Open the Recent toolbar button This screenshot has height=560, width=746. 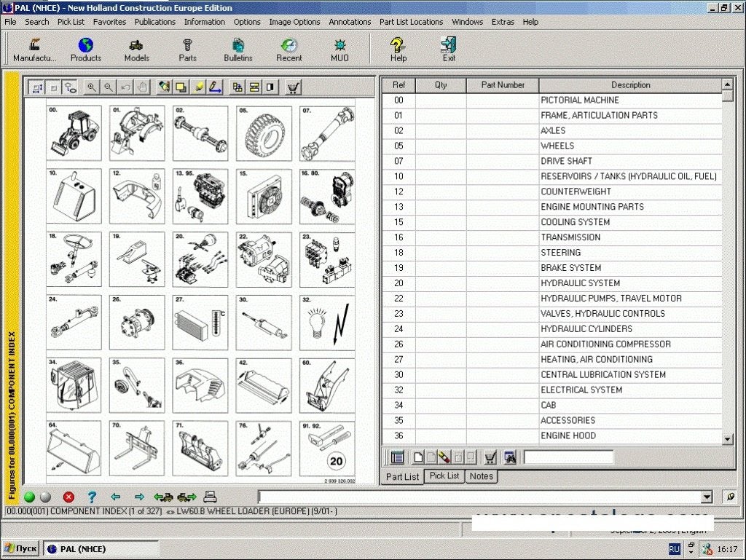point(288,50)
